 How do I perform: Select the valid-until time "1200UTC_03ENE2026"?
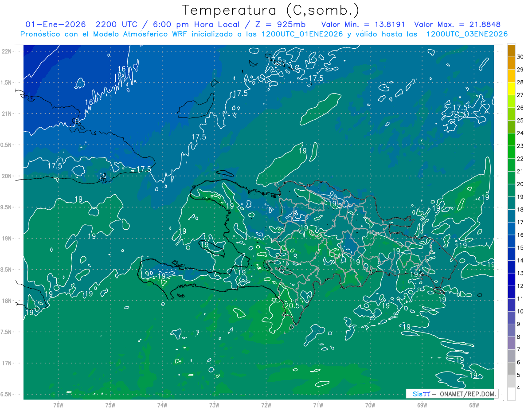(x=467, y=34)
